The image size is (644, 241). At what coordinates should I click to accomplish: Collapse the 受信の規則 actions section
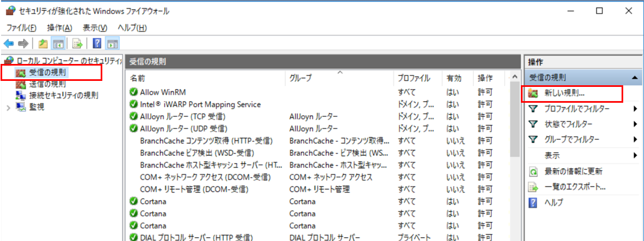[634, 78]
